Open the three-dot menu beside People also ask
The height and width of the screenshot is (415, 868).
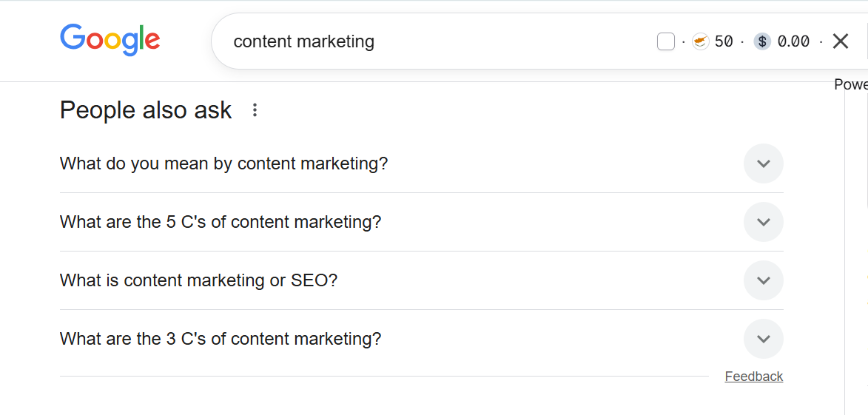point(255,110)
